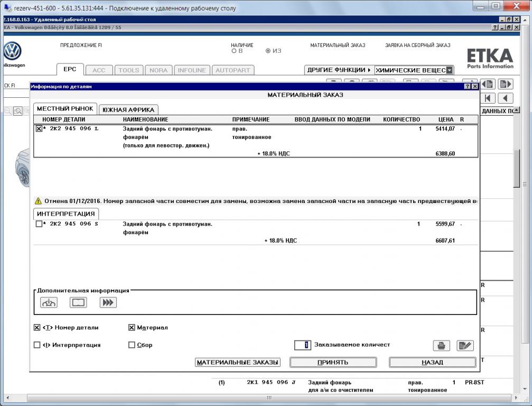This screenshot has height=406, width=532.
Task: Click the previous page document icon
Action: click(x=488, y=84)
